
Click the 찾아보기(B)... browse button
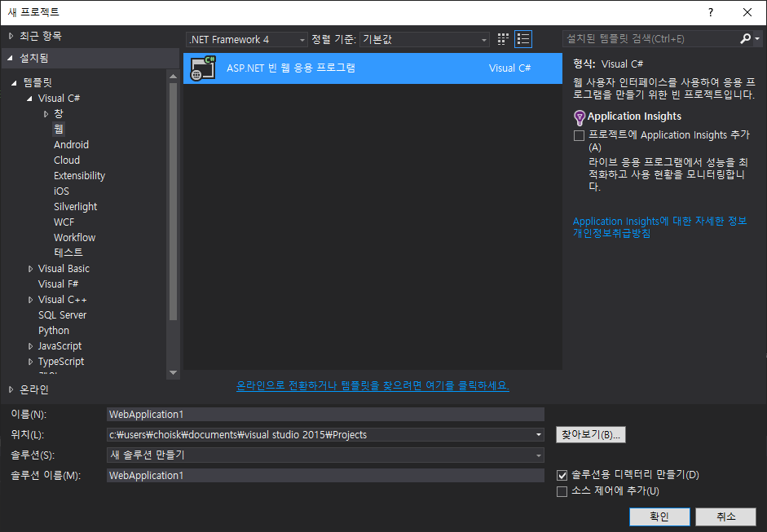[590, 435]
